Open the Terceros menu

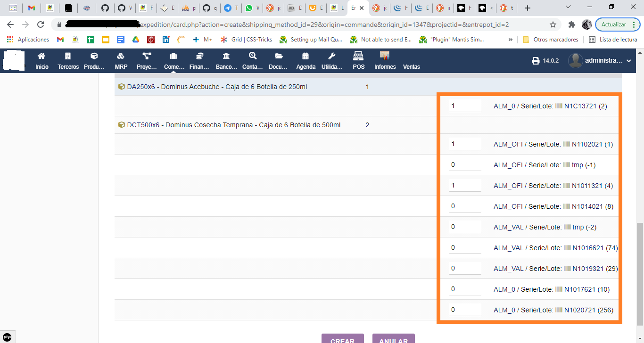(x=68, y=60)
